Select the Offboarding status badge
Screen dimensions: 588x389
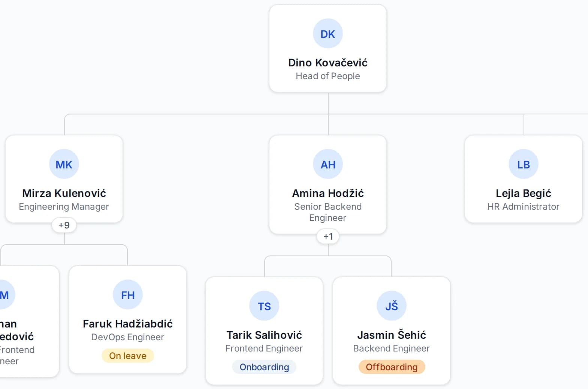392,367
